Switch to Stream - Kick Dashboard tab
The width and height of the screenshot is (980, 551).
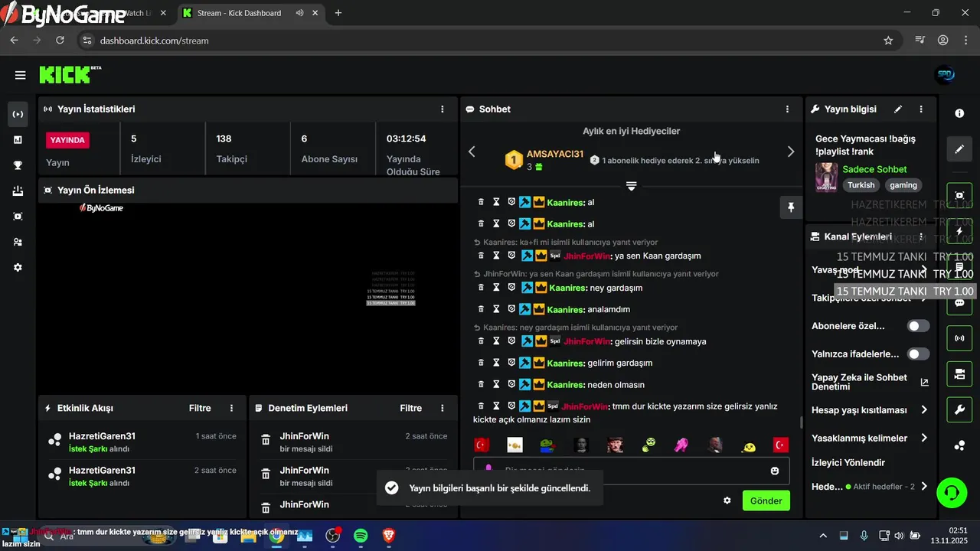250,13
